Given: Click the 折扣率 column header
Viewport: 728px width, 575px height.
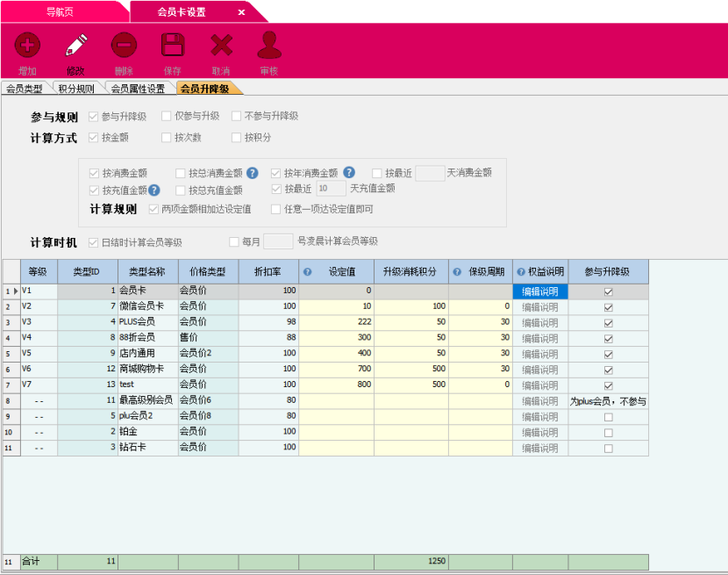Looking at the screenshot, I should point(268,271).
